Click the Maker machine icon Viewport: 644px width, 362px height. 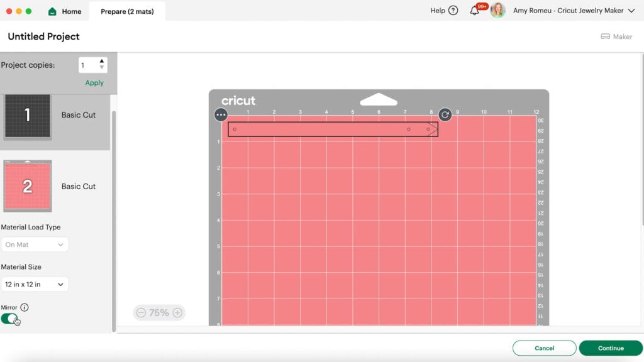coord(605,36)
